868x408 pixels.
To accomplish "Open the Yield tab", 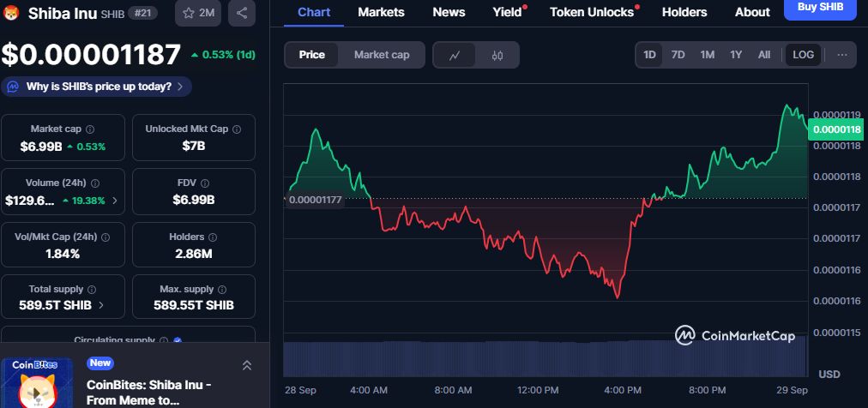I will [x=508, y=12].
